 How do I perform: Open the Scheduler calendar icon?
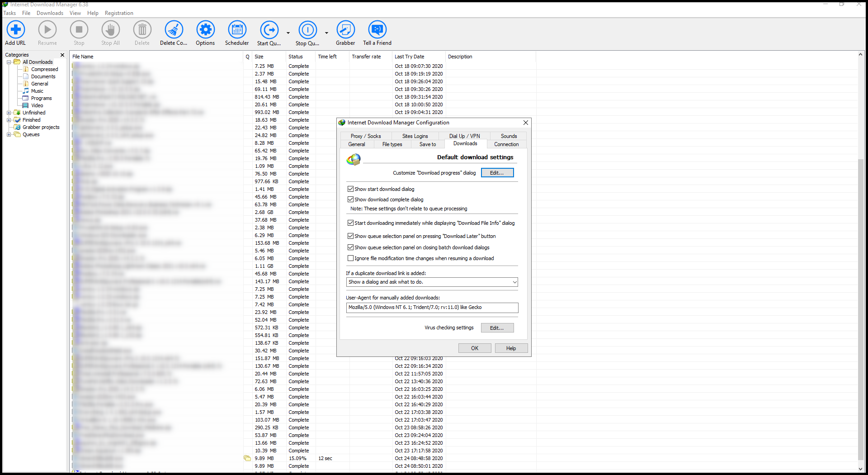pos(237,30)
